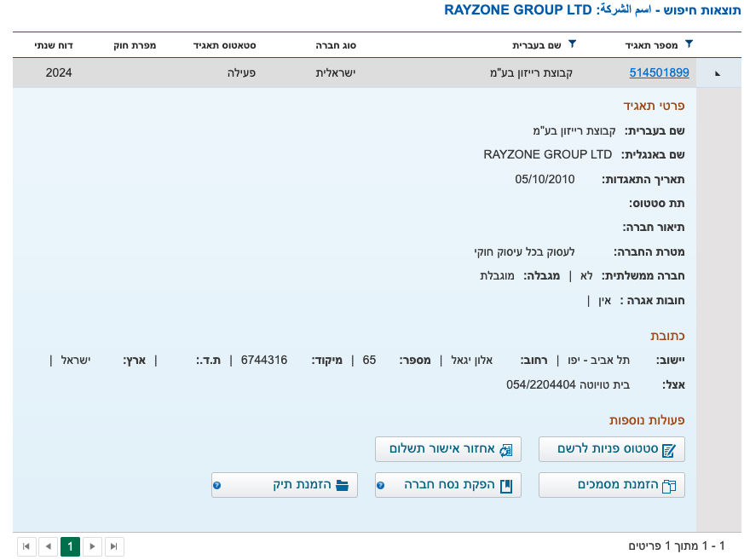Open company number 514501899 link
Screen dimensions: 744x560
tap(659, 73)
